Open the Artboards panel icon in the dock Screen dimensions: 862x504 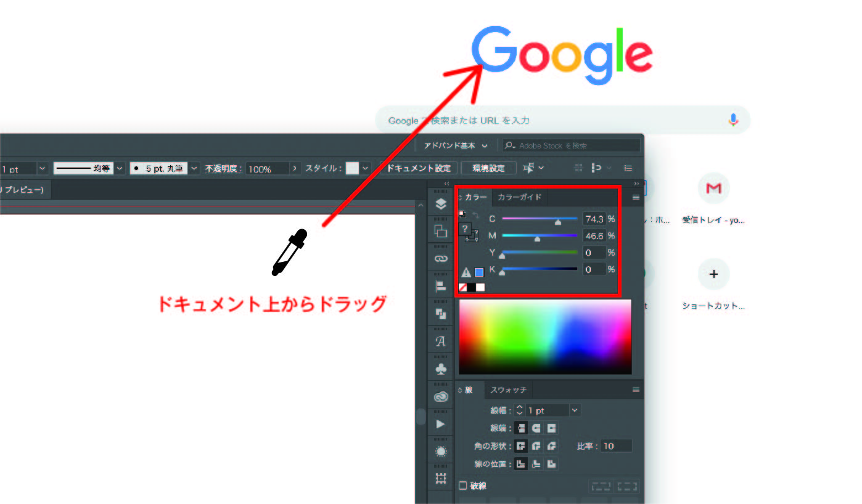440,231
